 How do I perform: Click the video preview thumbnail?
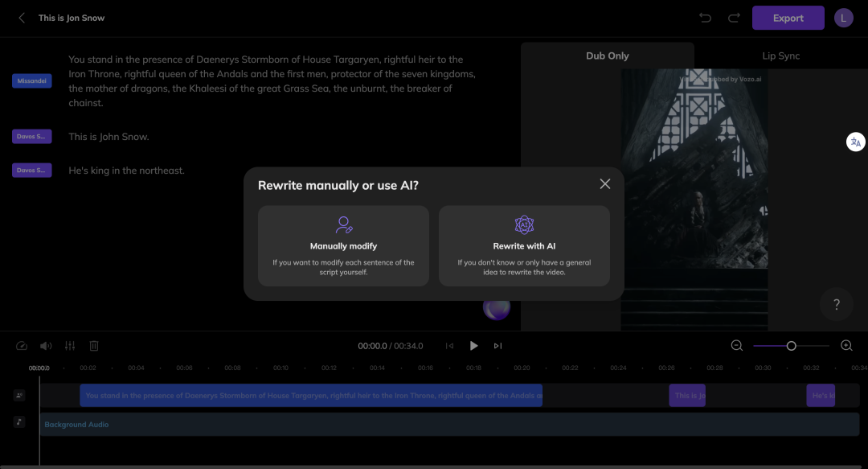(x=694, y=200)
